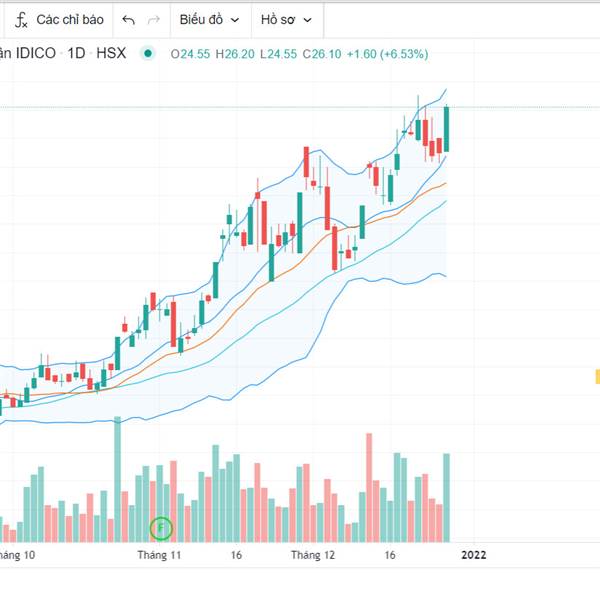Image resolution: width=600 pixels, height=600 pixels.
Task: Click the undo arrow icon
Action: (x=129, y=20)
